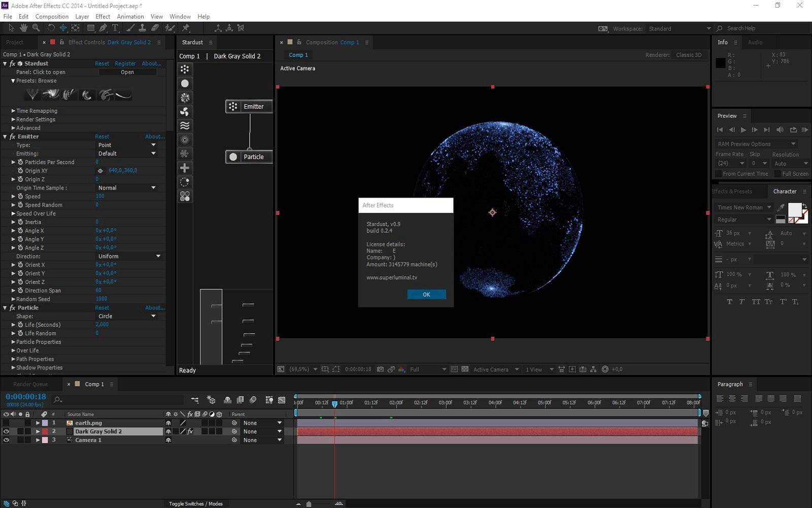This screenshot has height=508, width=812.
Task: Click the Search Help input field
Action: pos(766,28)
